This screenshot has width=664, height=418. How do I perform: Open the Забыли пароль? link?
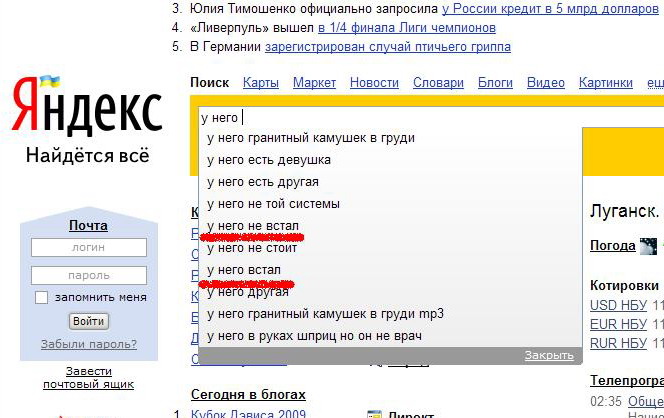[89, 344]
